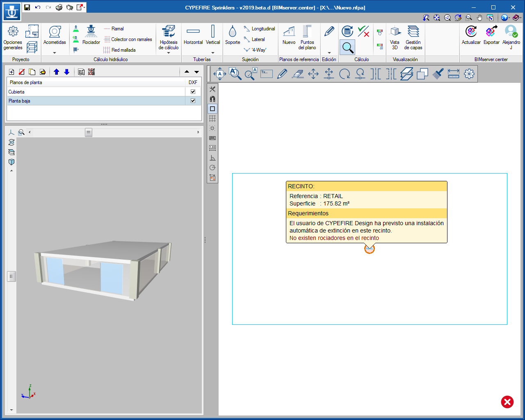Screen dimensions: 525x420
Task: Expand Hipótesis de cálculo dropdown arrow
Action: (169, 52)
